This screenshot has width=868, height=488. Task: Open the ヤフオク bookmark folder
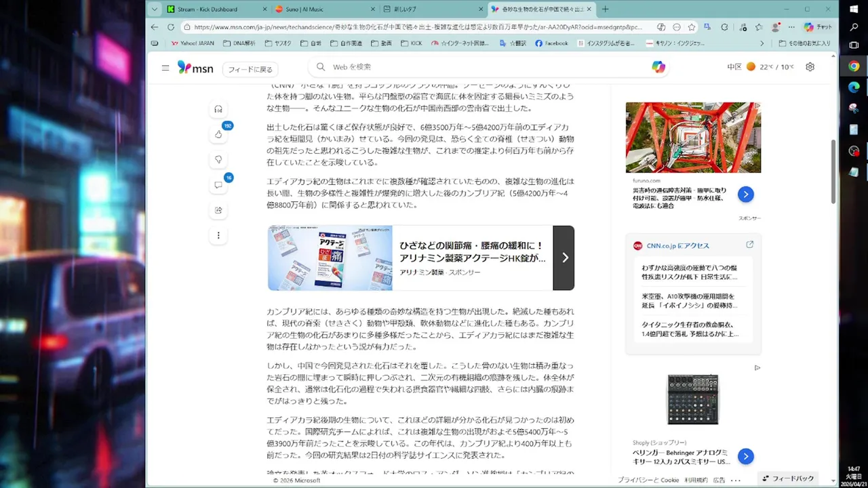coord(278,43)
